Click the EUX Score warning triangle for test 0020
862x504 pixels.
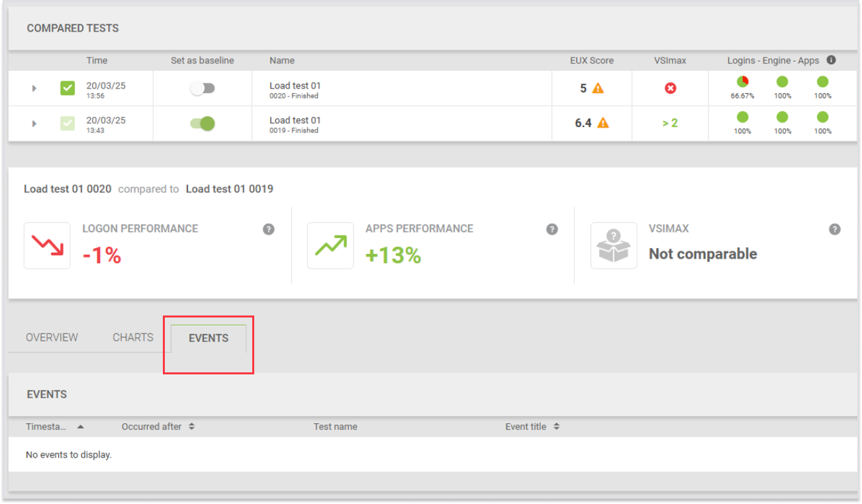click(598, 88)
